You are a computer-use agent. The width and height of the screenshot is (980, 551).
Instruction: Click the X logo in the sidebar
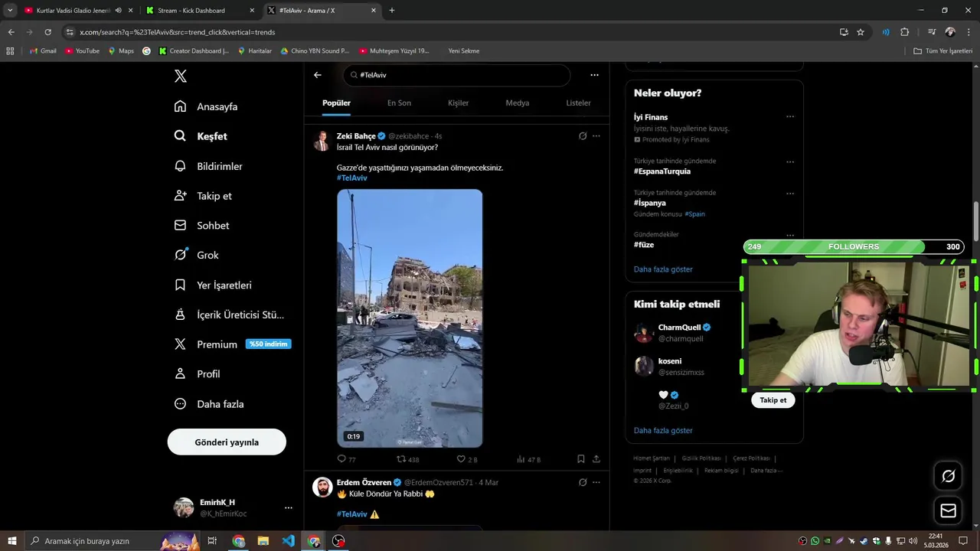coord(181,76)
